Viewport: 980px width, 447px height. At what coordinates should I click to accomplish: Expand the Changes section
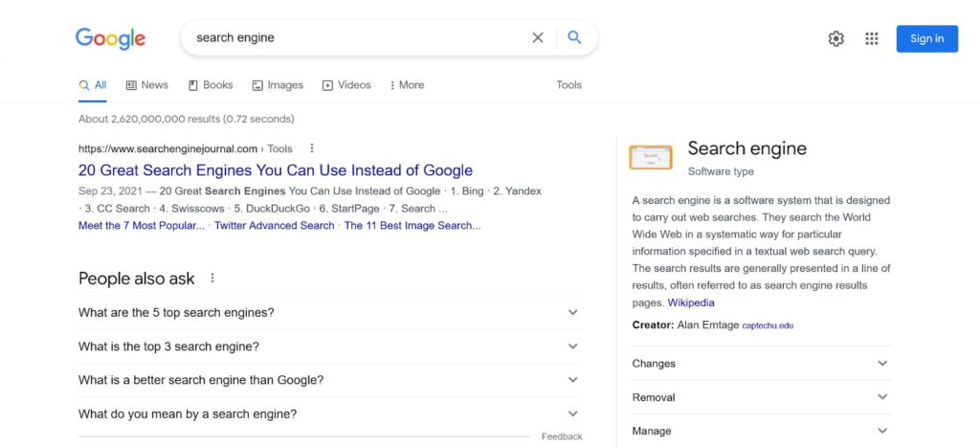[761, 363]
